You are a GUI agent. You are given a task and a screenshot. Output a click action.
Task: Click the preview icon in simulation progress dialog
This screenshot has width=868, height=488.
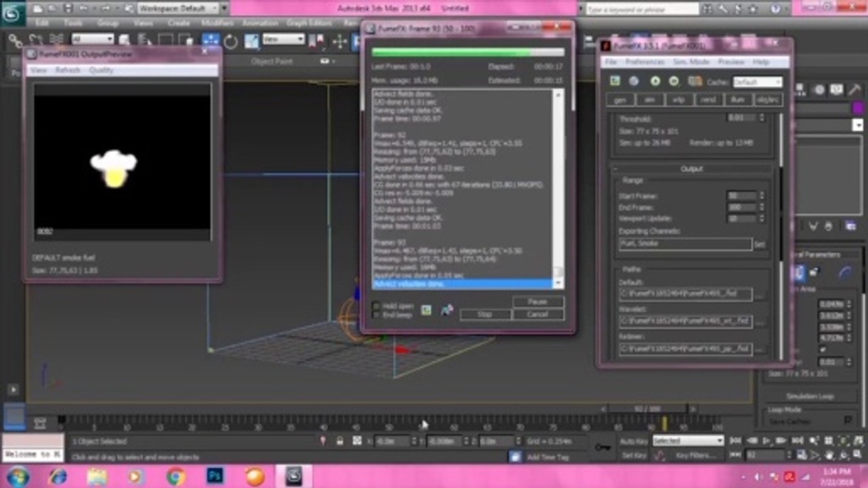tap(426, 310)
